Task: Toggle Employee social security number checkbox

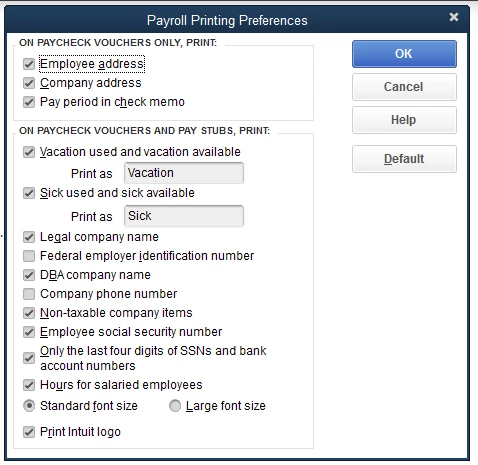Action: click(x=29, y=332)
